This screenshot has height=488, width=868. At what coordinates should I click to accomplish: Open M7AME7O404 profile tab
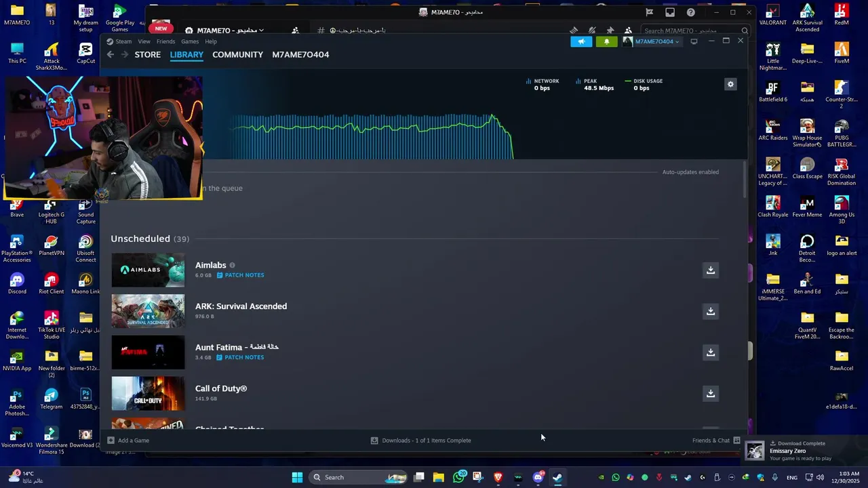click(x=300, y=55)
